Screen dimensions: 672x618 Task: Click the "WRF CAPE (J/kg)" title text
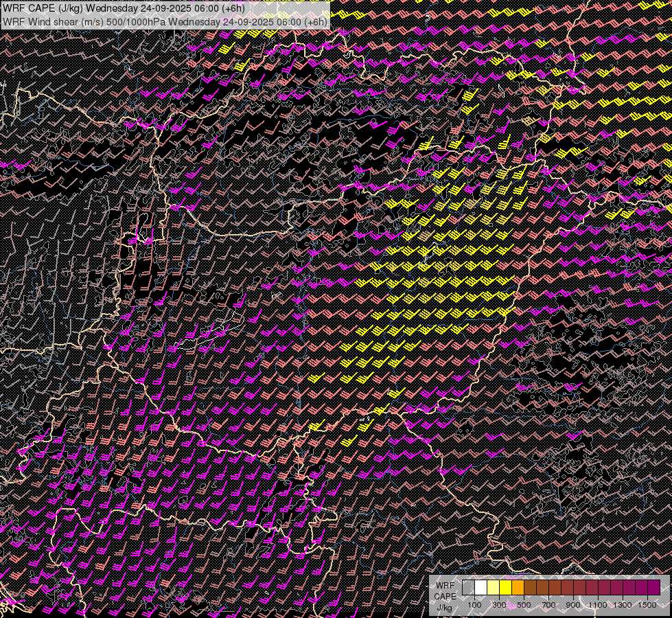point(41,8)
